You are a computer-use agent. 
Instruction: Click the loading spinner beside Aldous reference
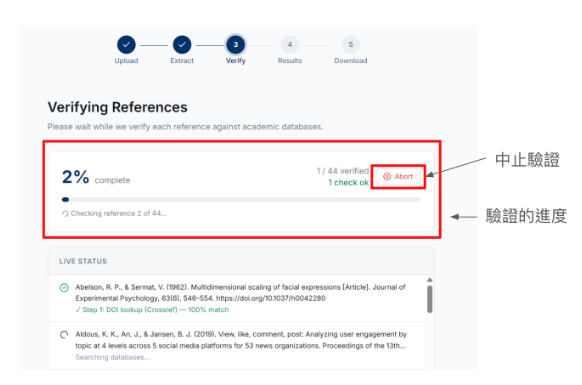[x=64, y=335]
